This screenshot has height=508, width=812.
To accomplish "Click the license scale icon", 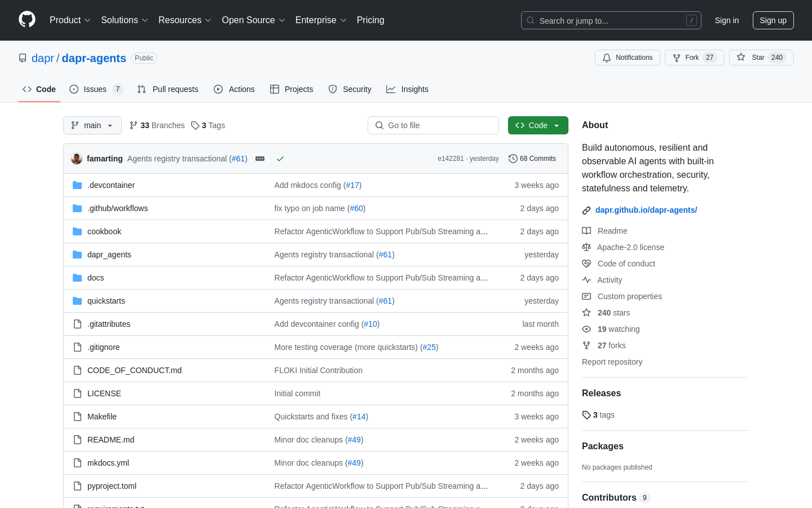I will [x=586, y=247].
